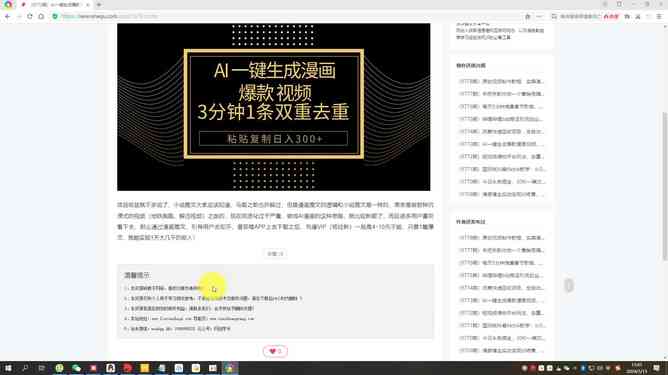Expand the collapsed article text
Viewport: 668px width, 375px height.
[x=275, y=254]
